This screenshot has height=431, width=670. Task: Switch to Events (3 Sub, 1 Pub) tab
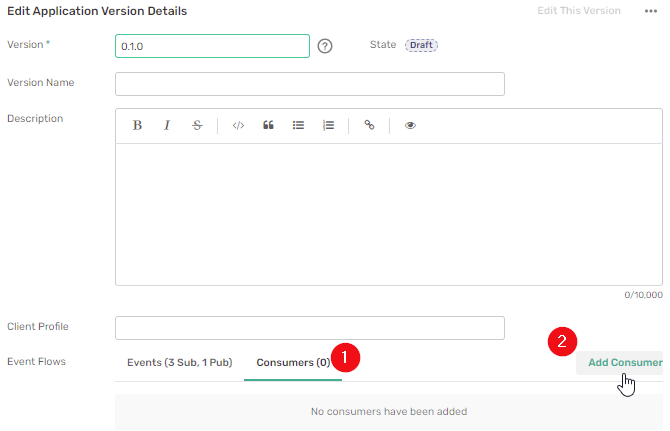coord(180,362)
